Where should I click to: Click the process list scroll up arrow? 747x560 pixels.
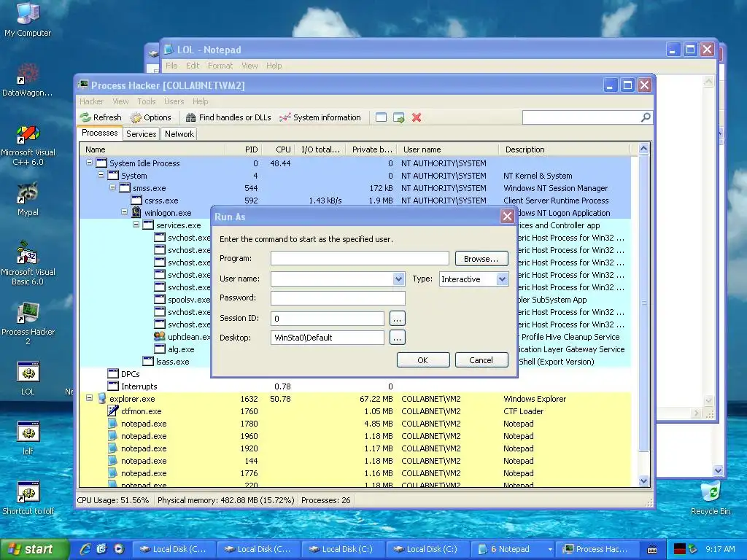point(643,149)
